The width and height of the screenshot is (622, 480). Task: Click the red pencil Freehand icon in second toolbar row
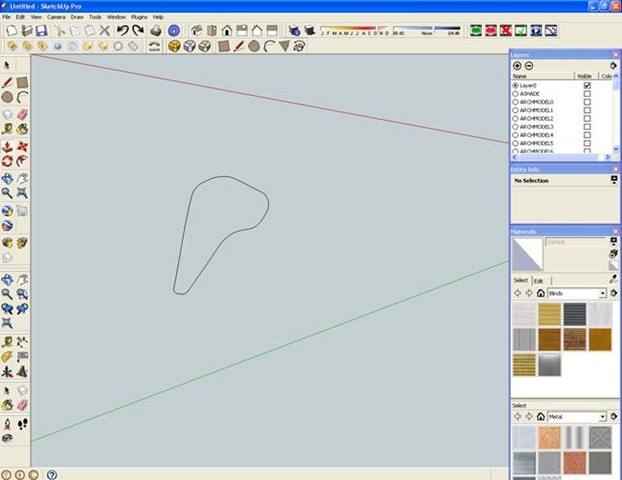[239, 46]
